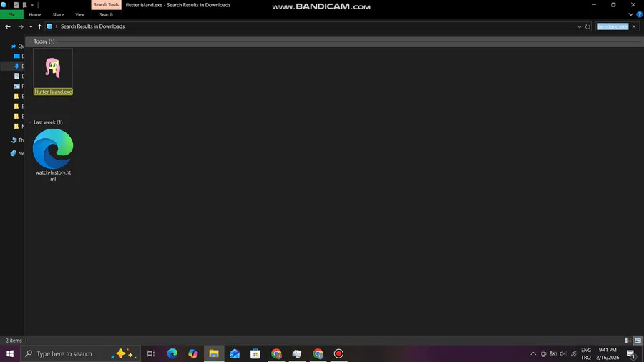644x362 pixels.
Task: Go forward with the right arrow
Action: point(21,26)
